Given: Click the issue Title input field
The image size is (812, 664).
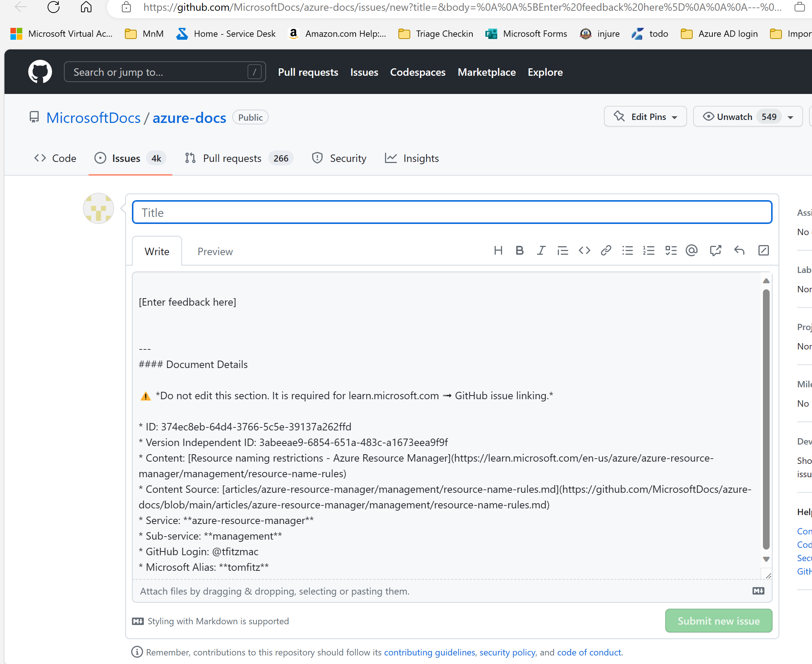Looking at the screenshot, I should point(452,212).
